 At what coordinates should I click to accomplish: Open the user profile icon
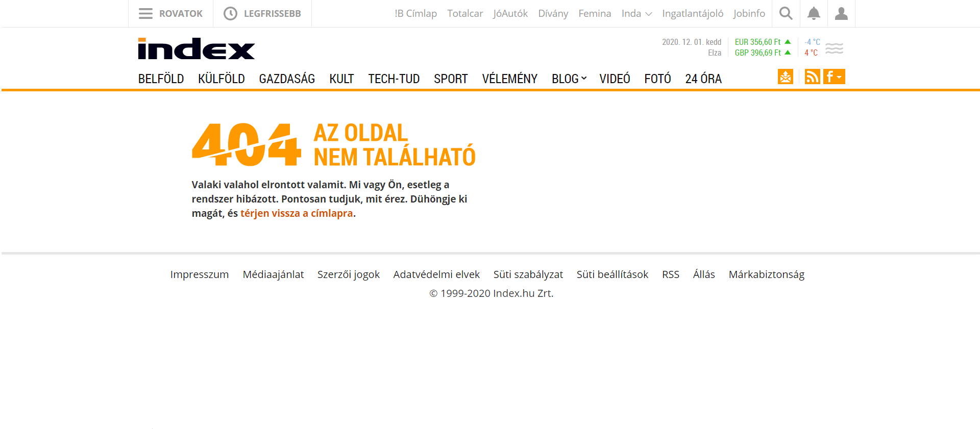tap(841, 14)
